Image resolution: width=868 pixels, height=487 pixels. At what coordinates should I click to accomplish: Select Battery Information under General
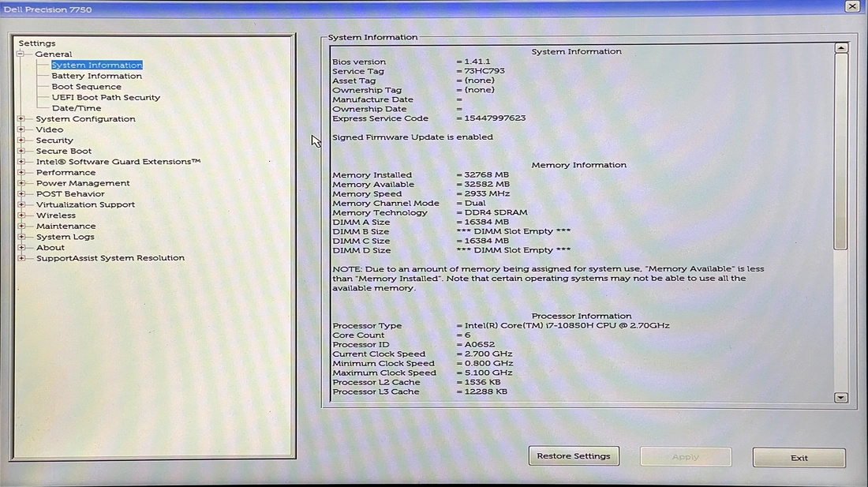click(x=95, y=75)
